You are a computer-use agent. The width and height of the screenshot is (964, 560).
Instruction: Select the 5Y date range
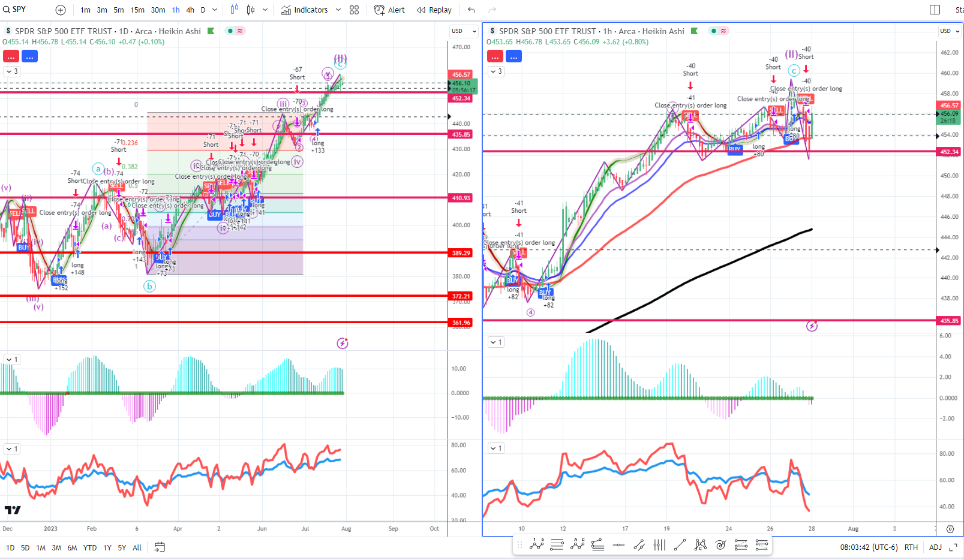pos(122,547)
